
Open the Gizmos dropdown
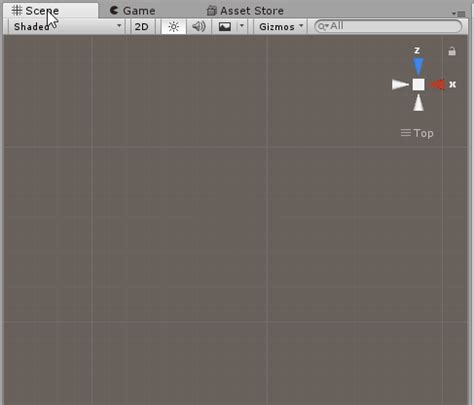(x=281, y=26)
